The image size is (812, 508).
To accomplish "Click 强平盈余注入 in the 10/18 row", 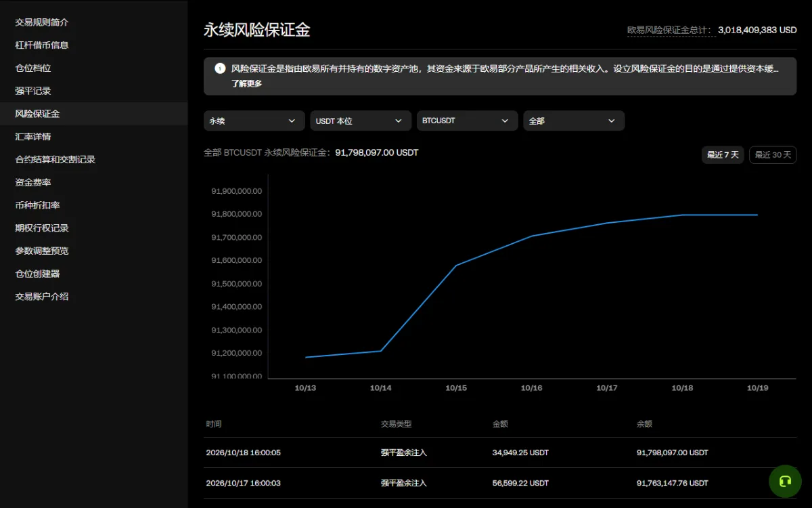I will [x=404, y=452].
